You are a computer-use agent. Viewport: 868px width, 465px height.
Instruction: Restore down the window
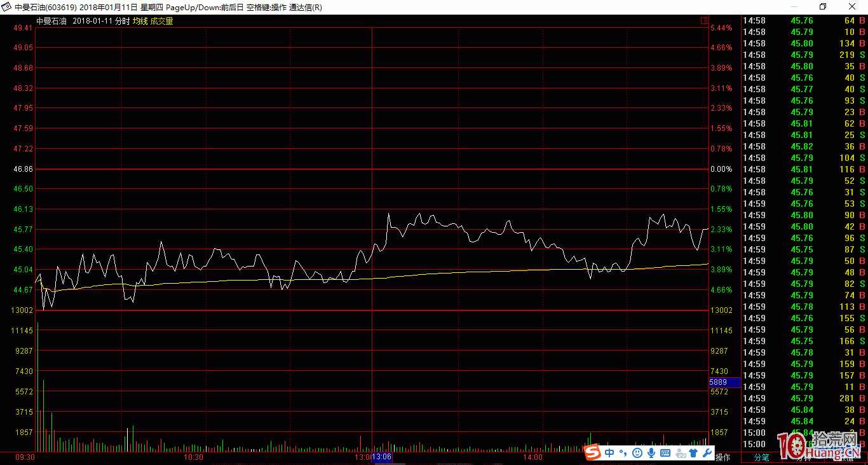[823, 7]
